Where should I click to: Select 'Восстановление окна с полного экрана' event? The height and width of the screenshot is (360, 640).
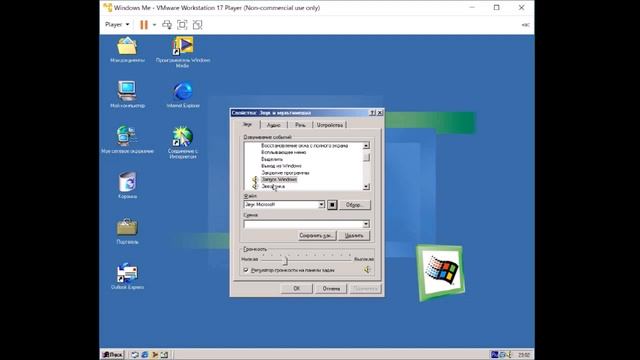(304, 145)
